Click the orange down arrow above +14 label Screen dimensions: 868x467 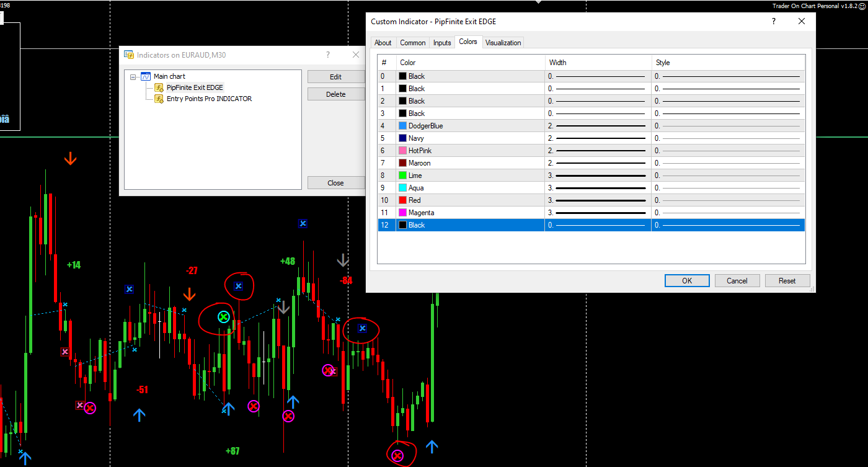(71, 159)
